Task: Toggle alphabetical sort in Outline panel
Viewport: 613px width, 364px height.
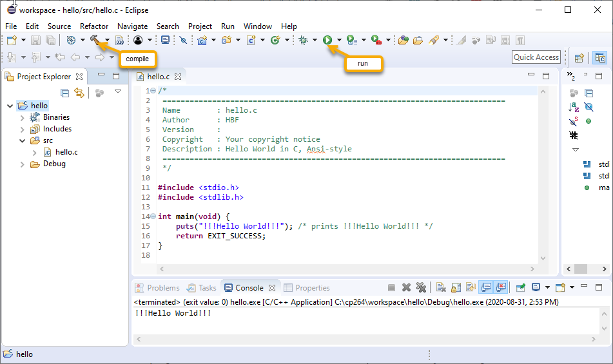Action: [574, 107]
